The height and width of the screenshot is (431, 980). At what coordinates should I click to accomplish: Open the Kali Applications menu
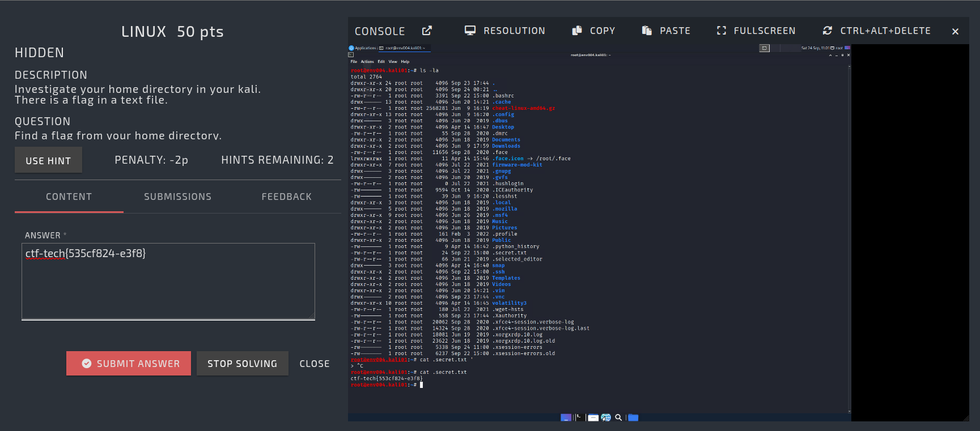tap(363, 48)
